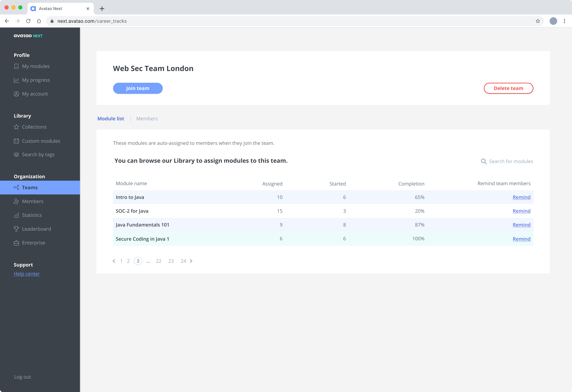The image size is (572, 392).
Task: Focus the Search for modules field
Action: click(511, 161)
